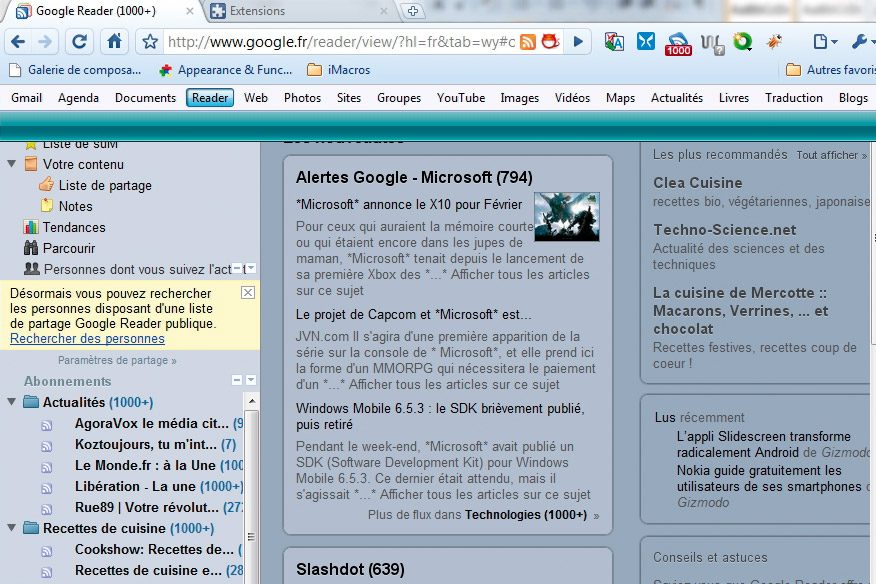Collapse the Votre contenu section
Image resolution: width=876 pixels, height=584 pixels.
(11, 164)
